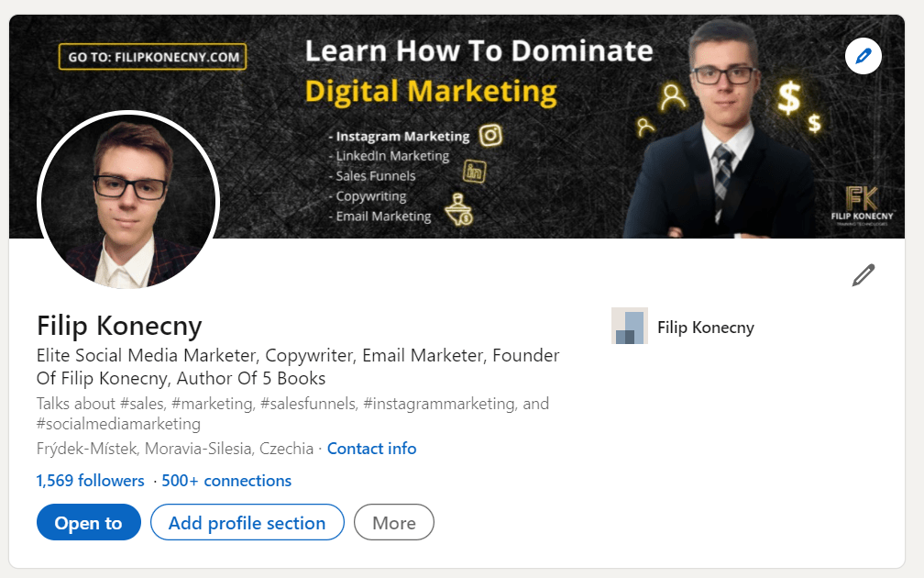Screen dimensions: 924x578
Task: Expand the Open to options
Action: [88, 523]
